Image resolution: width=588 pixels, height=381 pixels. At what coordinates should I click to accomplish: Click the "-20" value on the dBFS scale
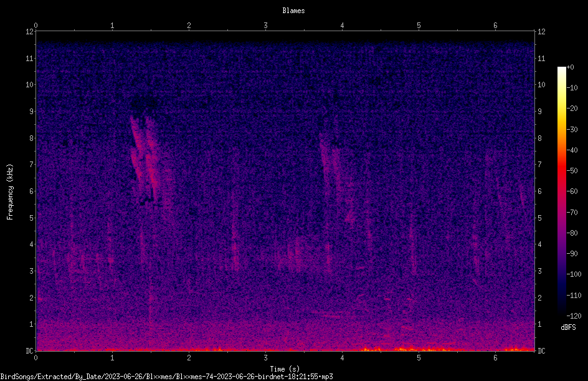(572, 109)
